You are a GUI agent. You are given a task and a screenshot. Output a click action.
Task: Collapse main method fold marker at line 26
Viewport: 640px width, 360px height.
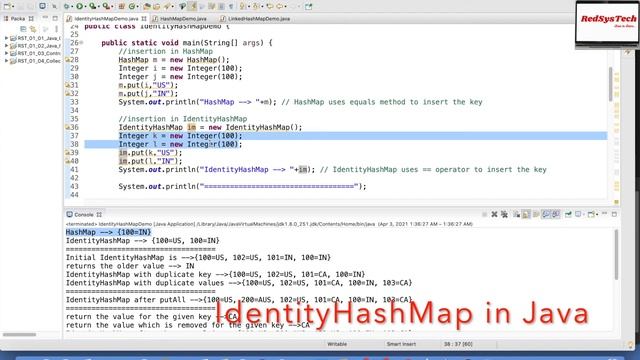tap(82, 42)
